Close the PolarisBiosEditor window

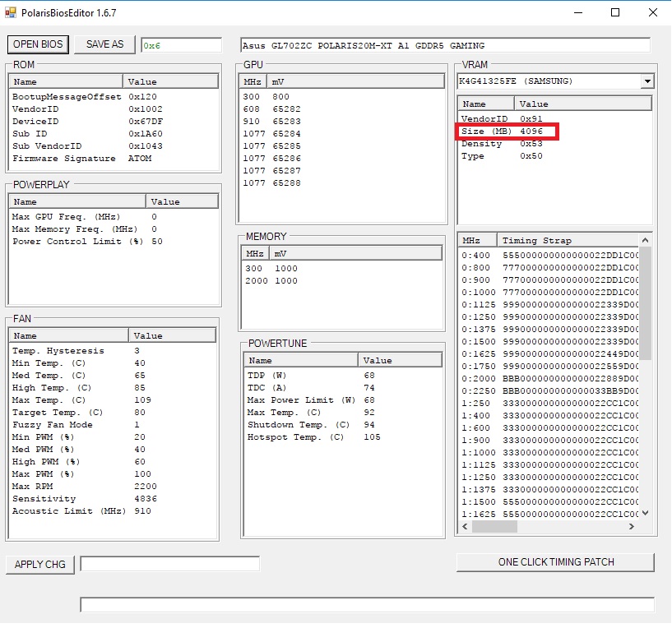[653, 13]
